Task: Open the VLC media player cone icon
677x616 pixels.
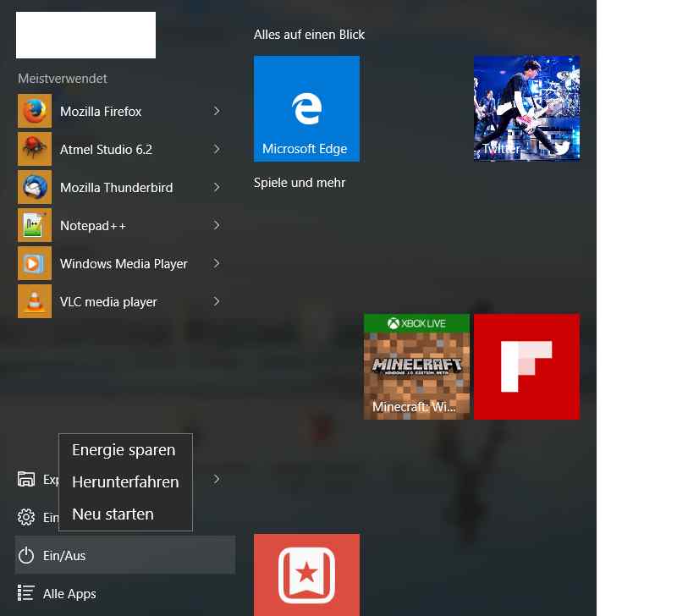Action: pyautogui.click(x=35, y=301)
